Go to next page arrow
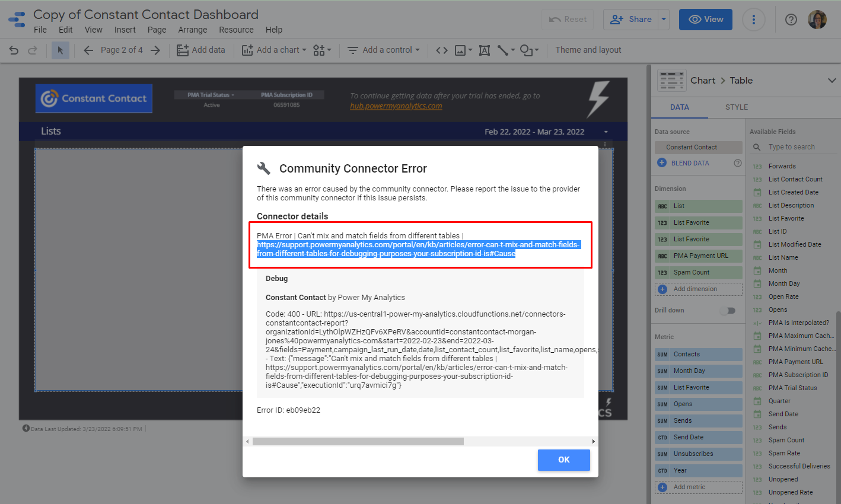Viewport: 841px width, 504px height. 155,50
